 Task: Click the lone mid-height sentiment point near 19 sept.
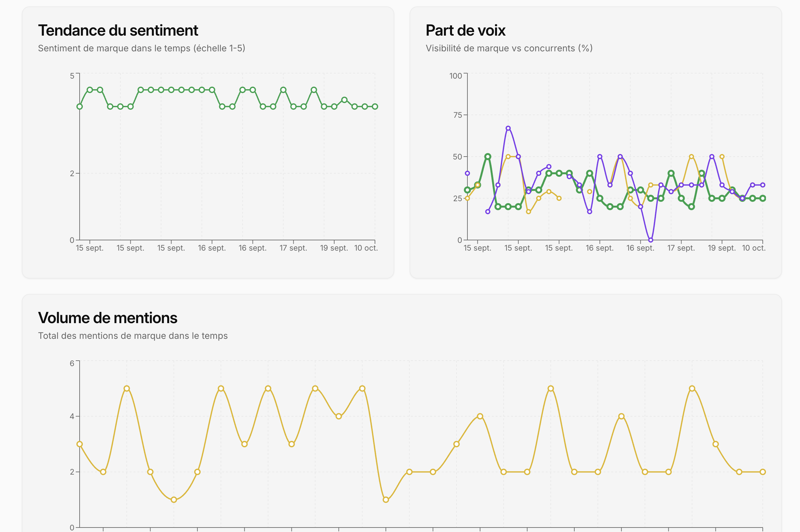click(344, 100)
